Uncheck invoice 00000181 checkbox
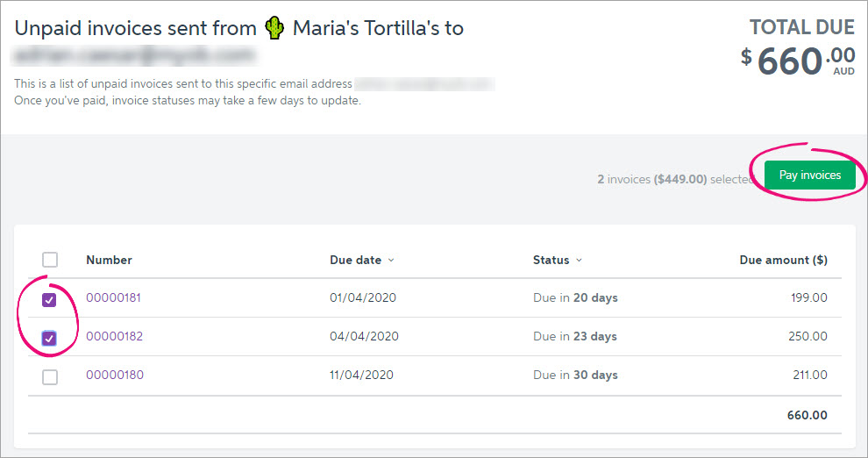868x458 pixels. click(50, 300)
